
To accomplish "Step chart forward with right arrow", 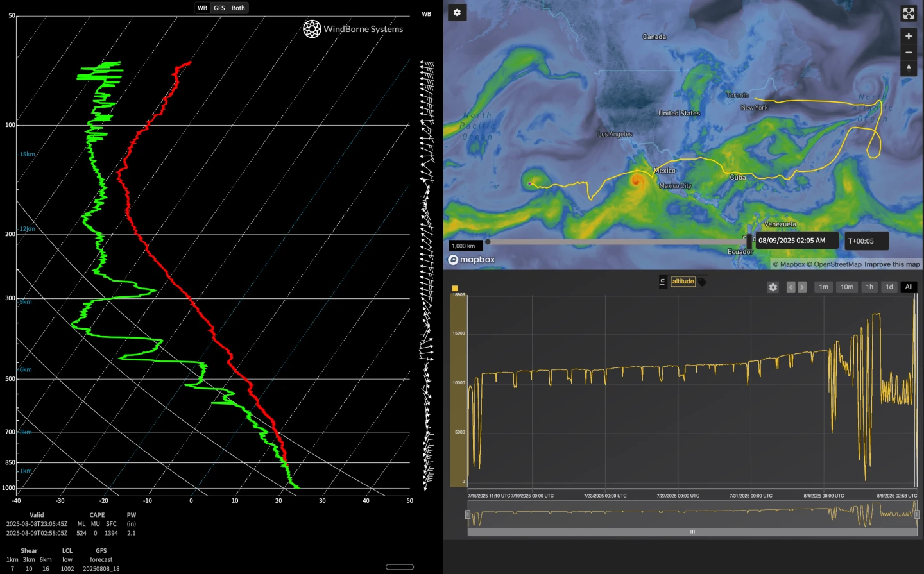I will click(x=802, y=287).
